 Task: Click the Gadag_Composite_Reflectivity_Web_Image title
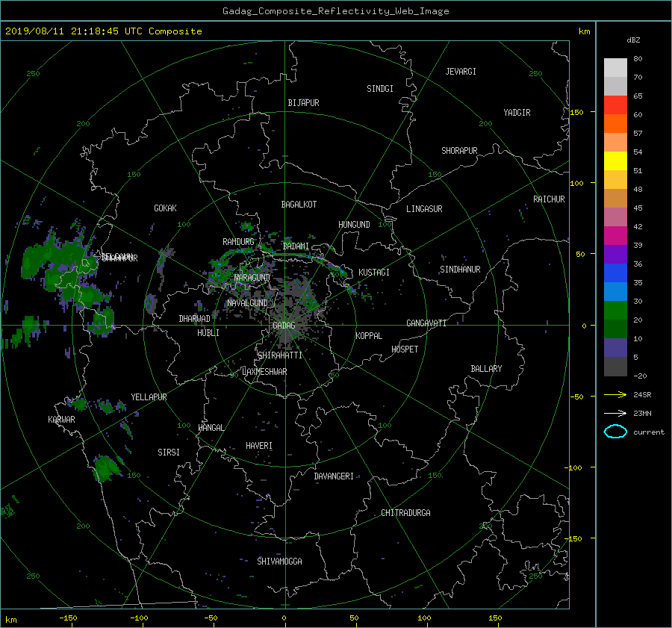[335, 11]
